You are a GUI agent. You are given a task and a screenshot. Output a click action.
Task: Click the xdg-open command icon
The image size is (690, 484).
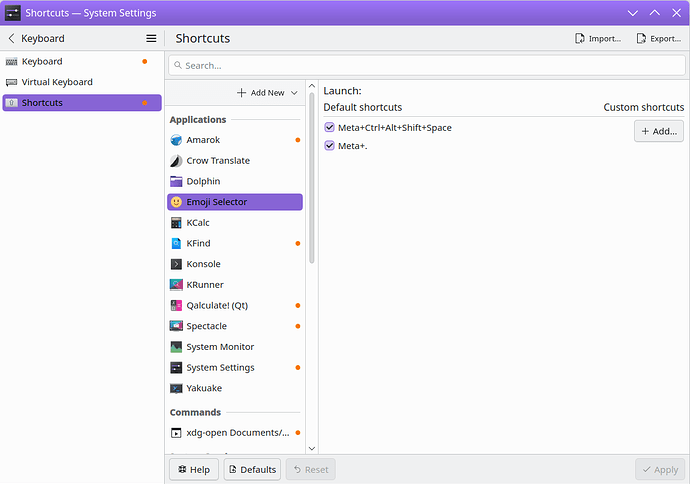point(176,433)
